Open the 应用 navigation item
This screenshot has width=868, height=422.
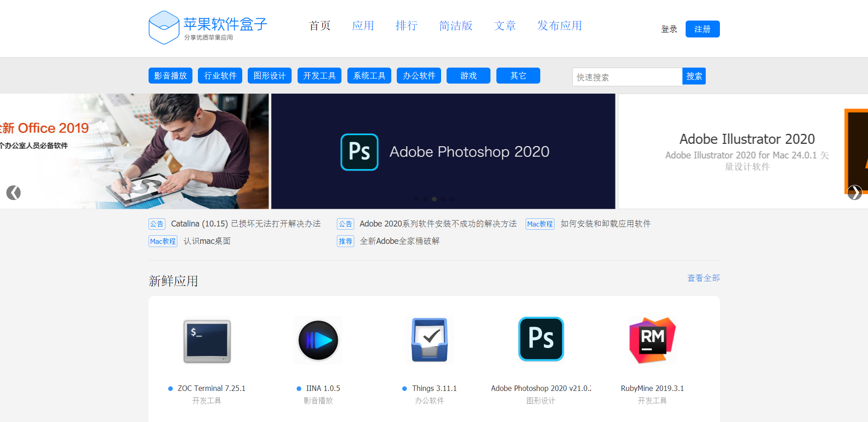pyautogui.click(x=363, y=26)
